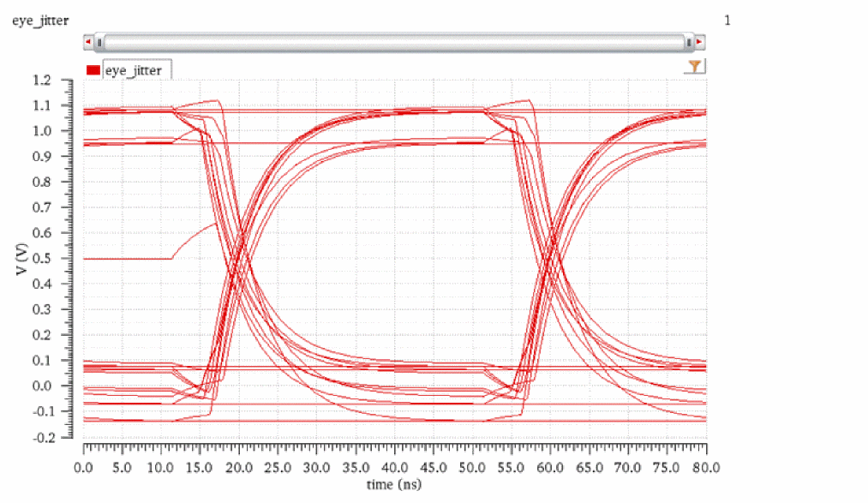Image resolution: width=868 pixels, height=503 pixels.
Task: Click the horizontal zoom scrollbar track
Action: click(x=394, y=42)
